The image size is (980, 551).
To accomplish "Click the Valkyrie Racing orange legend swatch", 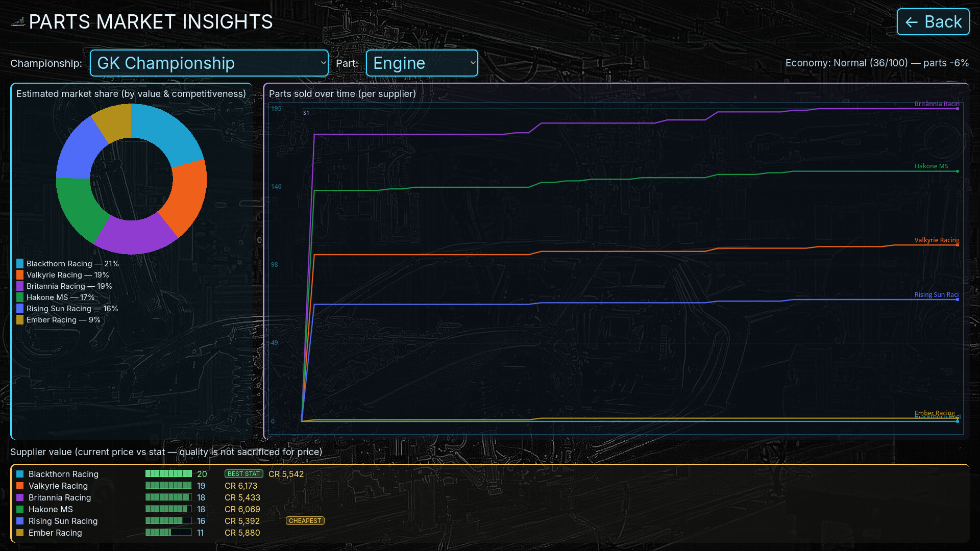I will click(20, 275).
